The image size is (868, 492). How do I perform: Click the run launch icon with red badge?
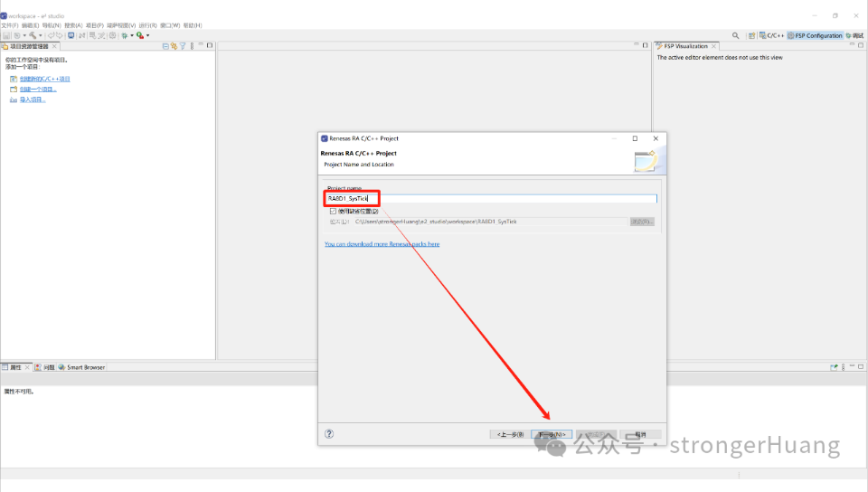(x=140, y=35)
